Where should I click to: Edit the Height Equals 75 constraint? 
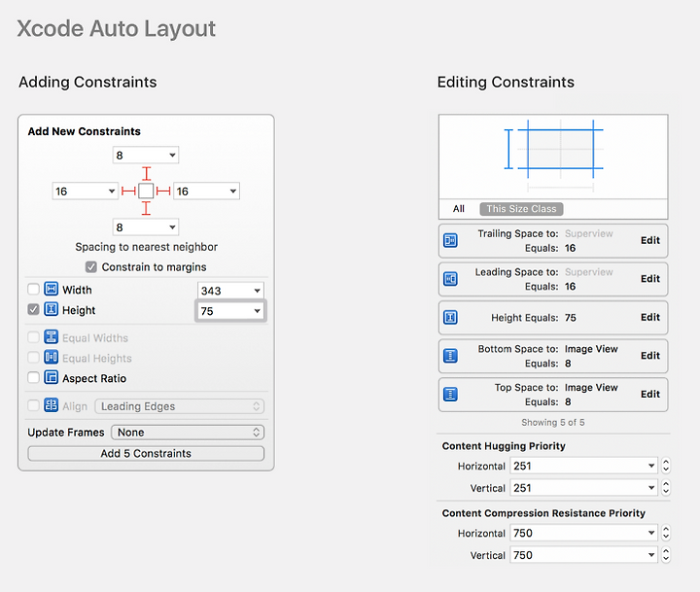650,318
